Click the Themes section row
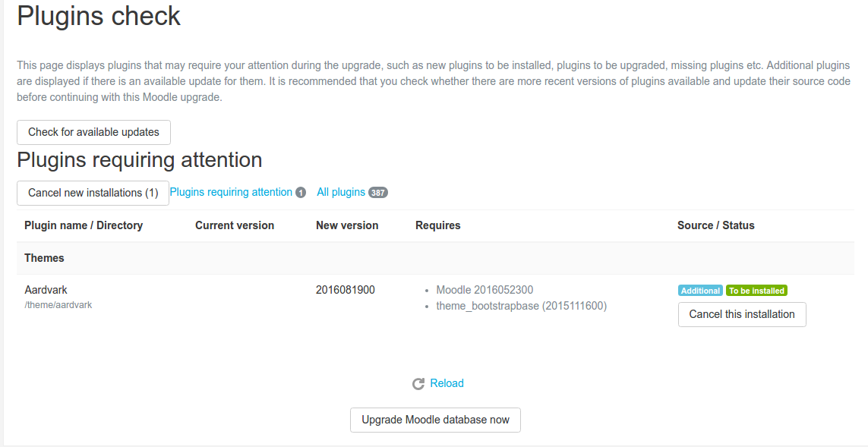This screenshot has height=447, width=868. [x=45, y=258]
